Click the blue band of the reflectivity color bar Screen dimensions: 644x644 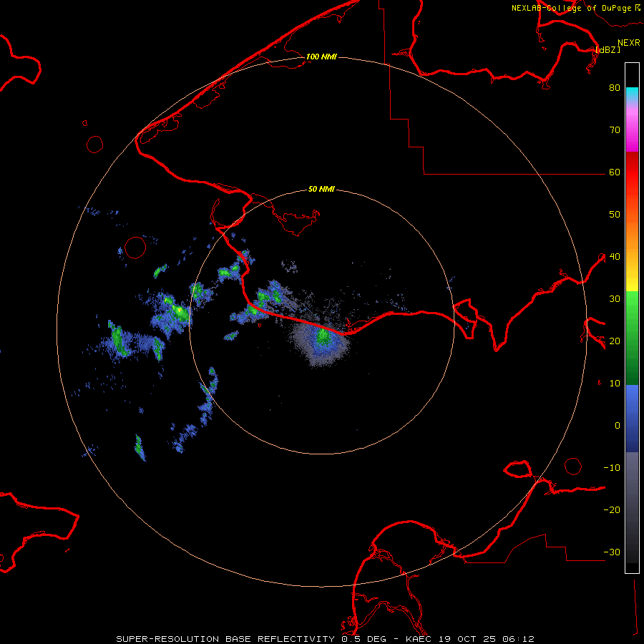(x=632, y=419)
